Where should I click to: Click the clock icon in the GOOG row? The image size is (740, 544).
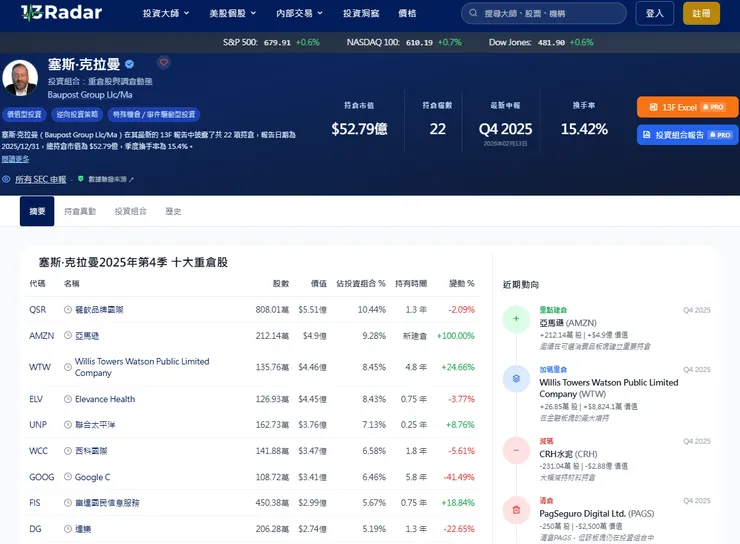[68, 477]
